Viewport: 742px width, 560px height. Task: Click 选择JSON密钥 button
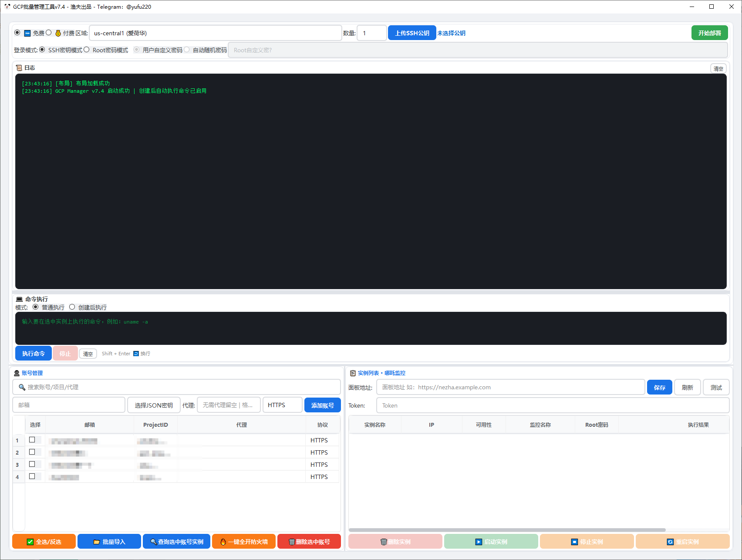154,405
